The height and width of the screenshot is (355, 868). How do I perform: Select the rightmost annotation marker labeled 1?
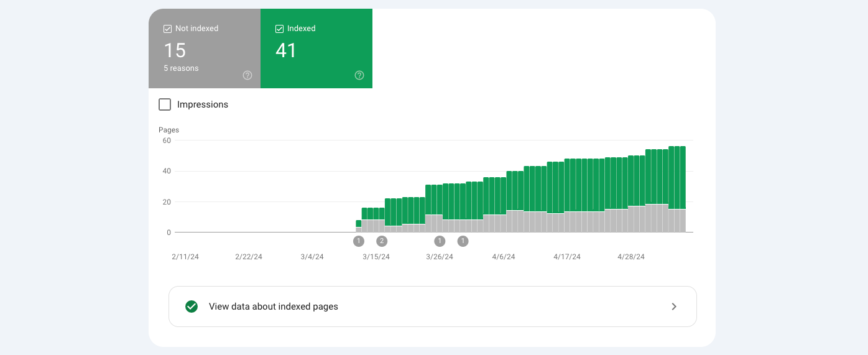pyautogui.click(x=463, y=241)
